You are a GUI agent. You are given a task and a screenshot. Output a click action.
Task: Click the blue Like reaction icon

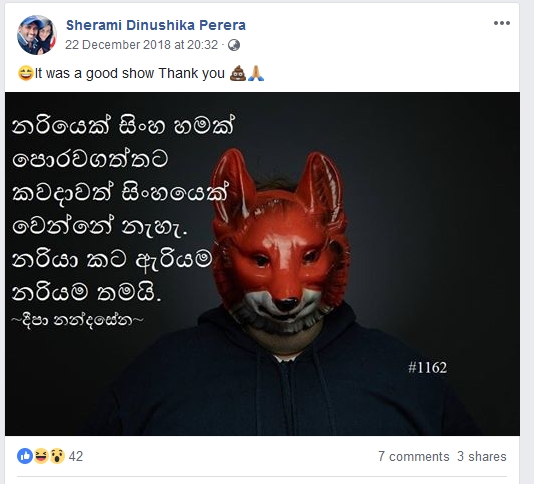(25, 456)
